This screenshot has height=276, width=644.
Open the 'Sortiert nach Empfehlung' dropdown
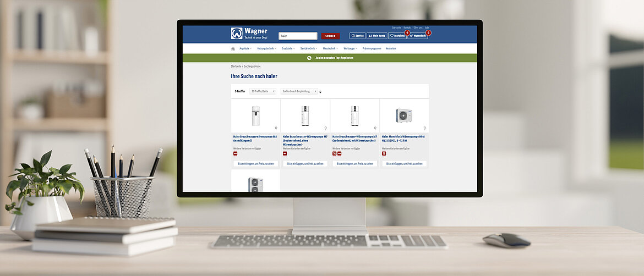[x=299, y=91]
